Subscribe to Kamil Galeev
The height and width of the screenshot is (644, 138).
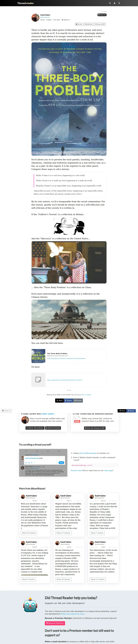point(102,15)
